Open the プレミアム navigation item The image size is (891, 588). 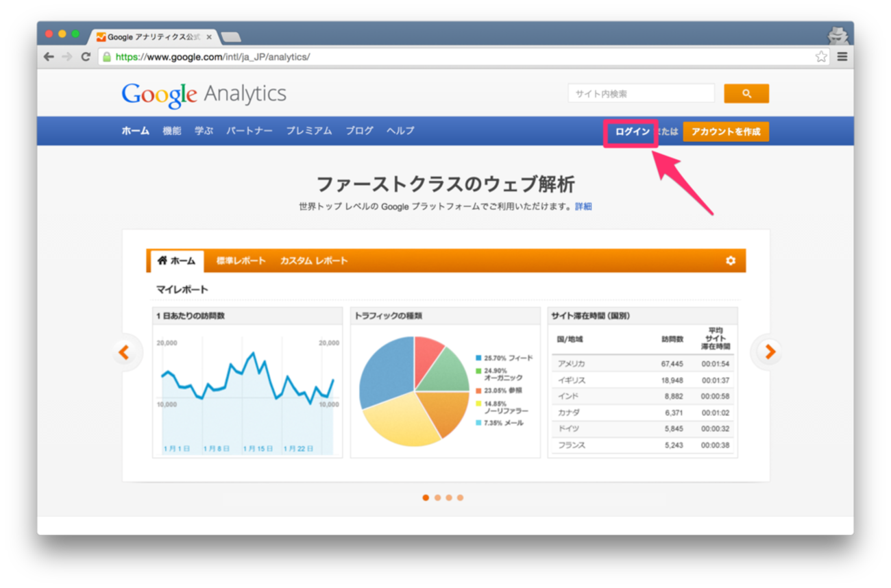point(309,131)
